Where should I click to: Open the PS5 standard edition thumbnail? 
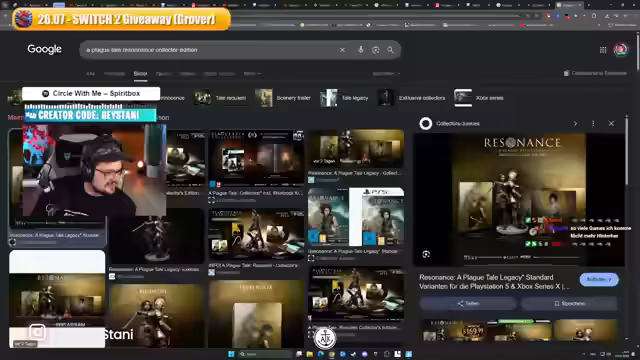[x=356, y=217]
